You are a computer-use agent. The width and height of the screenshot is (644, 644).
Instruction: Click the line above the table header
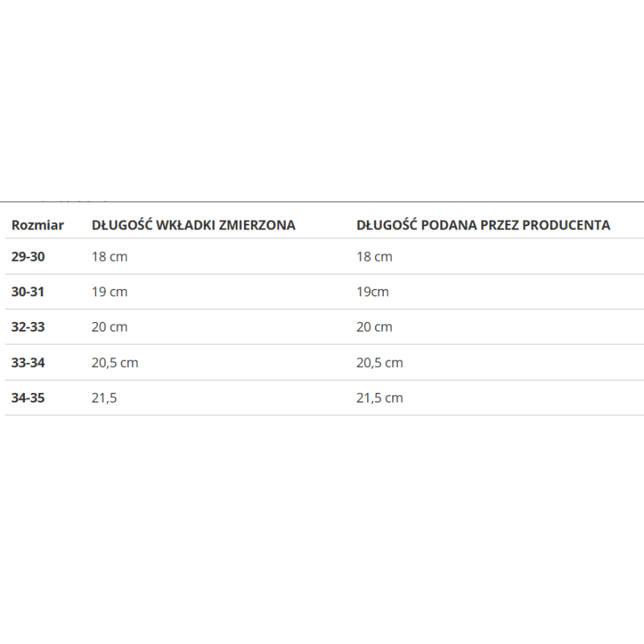(322, 202)
